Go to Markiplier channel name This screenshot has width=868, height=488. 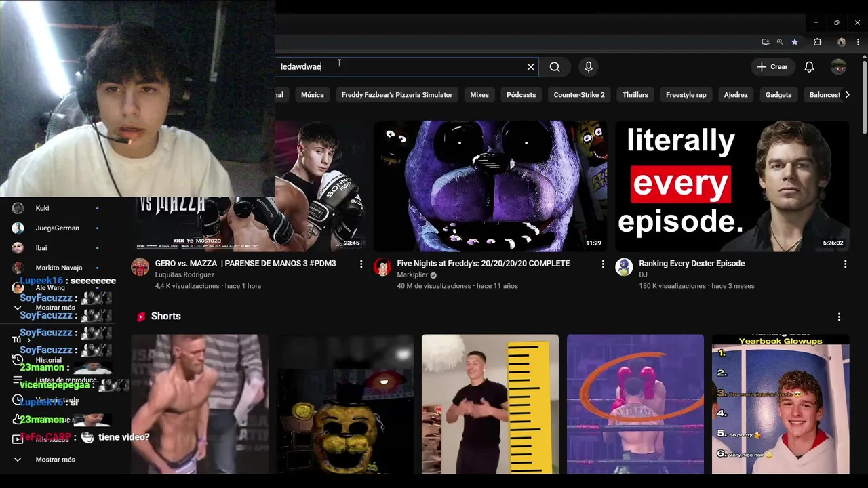413,275
